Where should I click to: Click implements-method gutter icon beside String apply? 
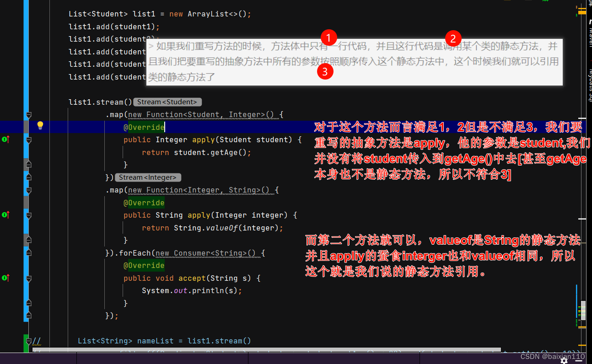[5, 215]
